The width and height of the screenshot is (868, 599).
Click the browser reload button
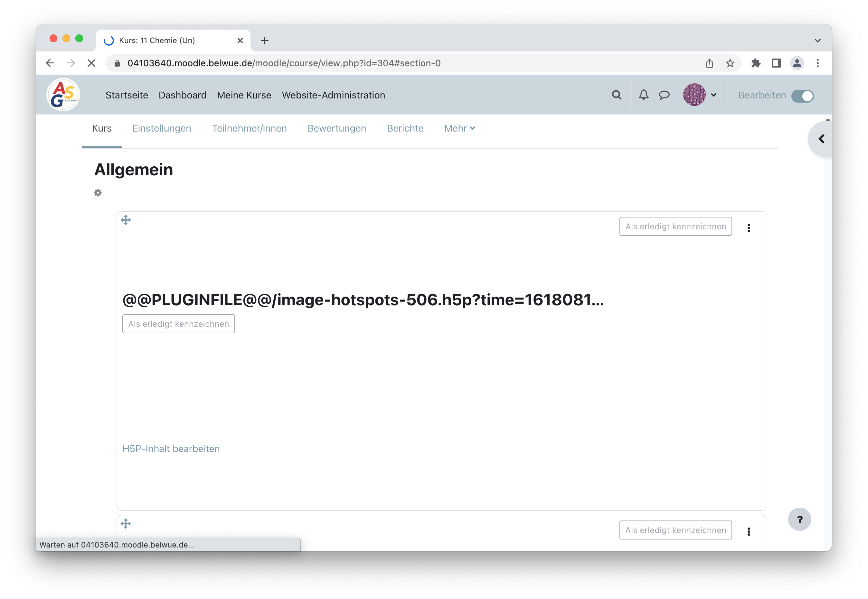[91, 63]
